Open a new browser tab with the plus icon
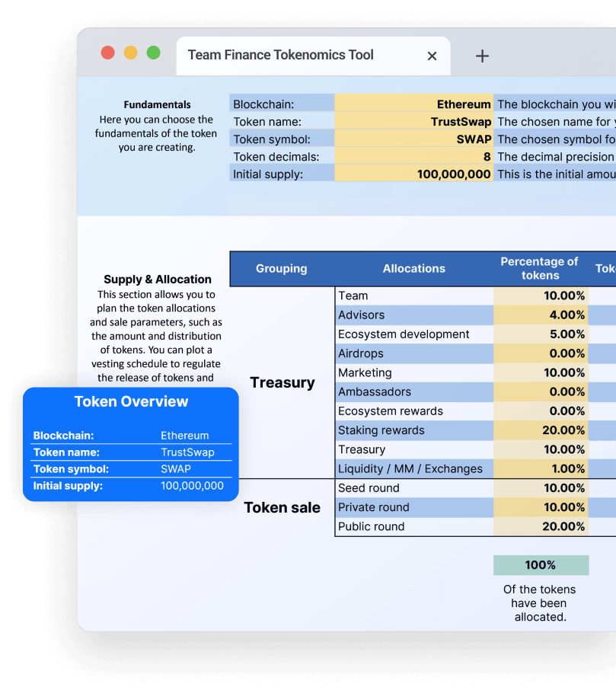Image resolution: width=616 pixels, height=687 pixels. tap(481, 55)
